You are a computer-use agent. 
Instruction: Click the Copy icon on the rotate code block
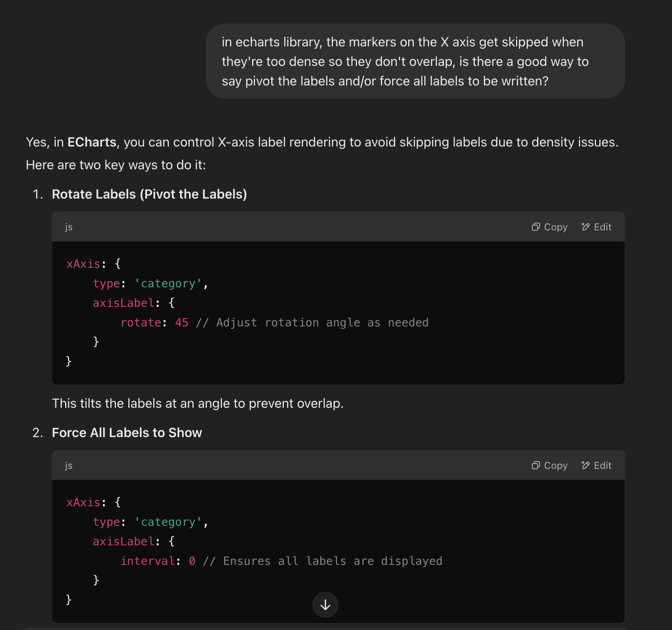point(536,227)
